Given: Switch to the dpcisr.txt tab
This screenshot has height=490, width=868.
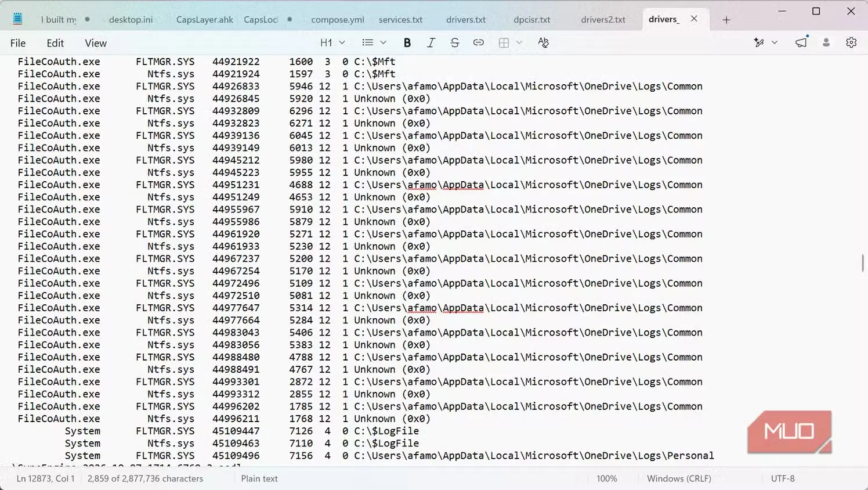Looking at the screenshot, I should click(532, 20).
